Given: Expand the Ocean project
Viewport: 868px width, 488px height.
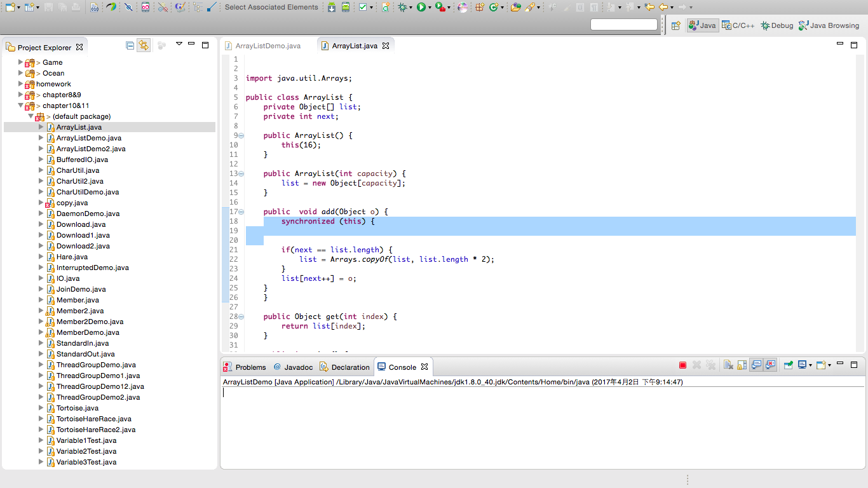Looking at the screenshot, I should point(20,73).
